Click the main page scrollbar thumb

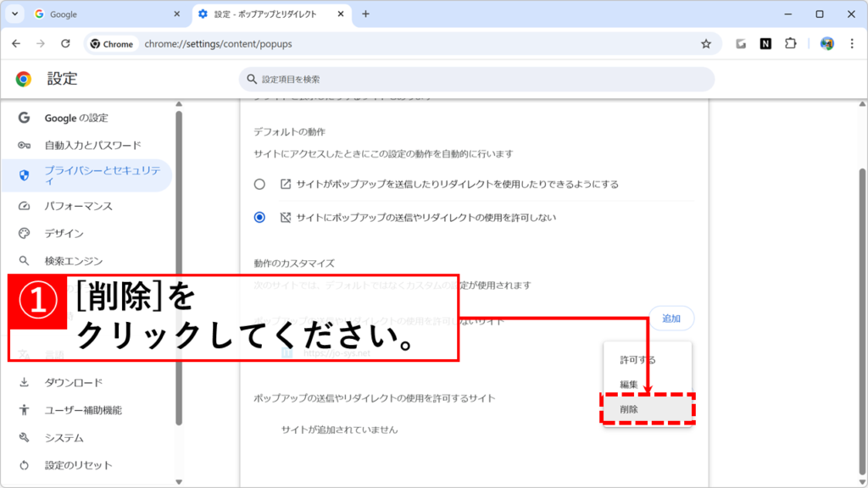click(x=862, y=321)
